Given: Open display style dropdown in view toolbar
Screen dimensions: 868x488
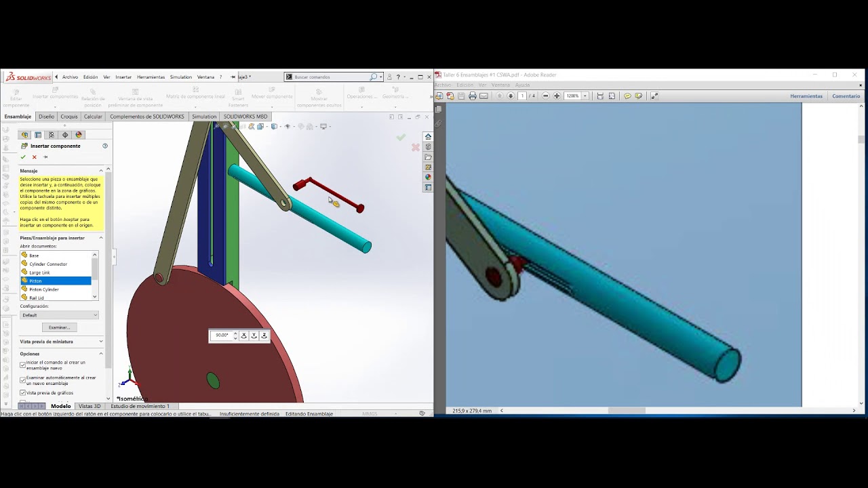Looking at the screenshot, I should [279, 127].
